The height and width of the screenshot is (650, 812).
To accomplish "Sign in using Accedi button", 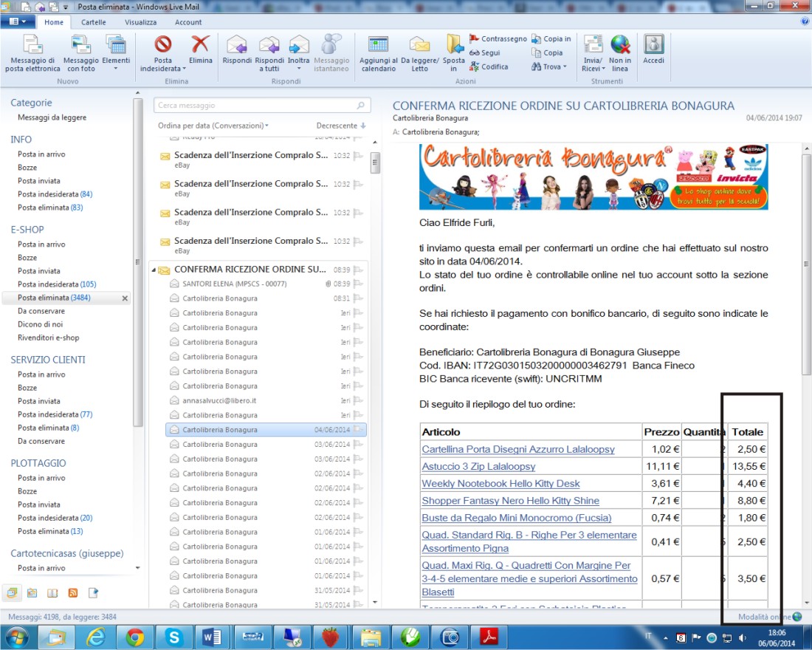I will (x=653, y=49).
